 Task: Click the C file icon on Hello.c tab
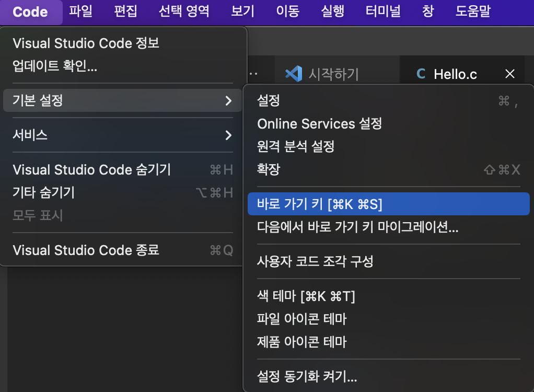[421, 74]
